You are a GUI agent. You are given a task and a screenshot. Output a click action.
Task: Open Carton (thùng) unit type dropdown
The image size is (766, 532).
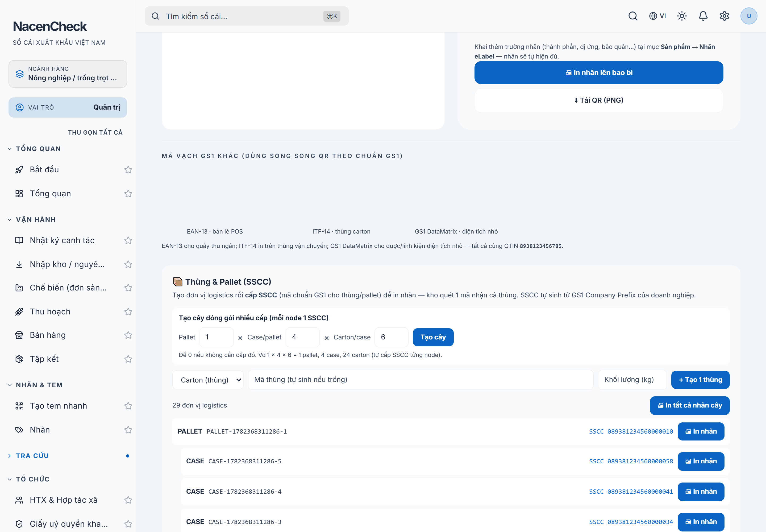point(208,380)
